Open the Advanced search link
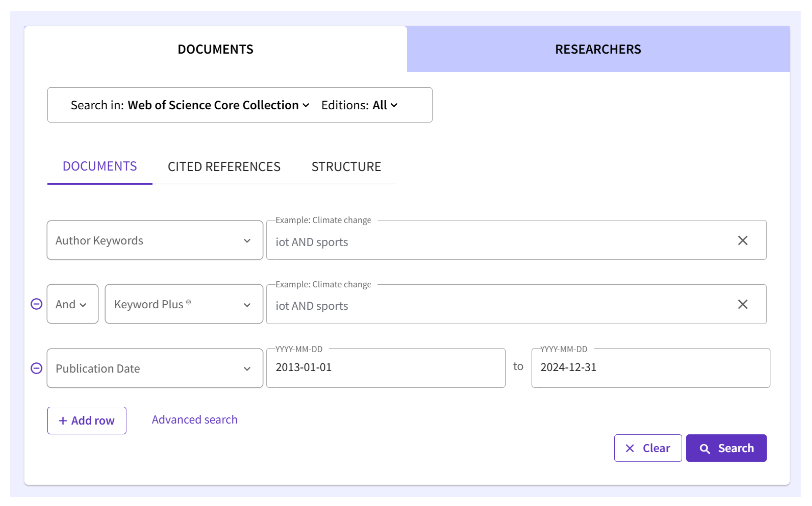The width and height of the screenshot is (812, 506). click(x=194, y=420)
